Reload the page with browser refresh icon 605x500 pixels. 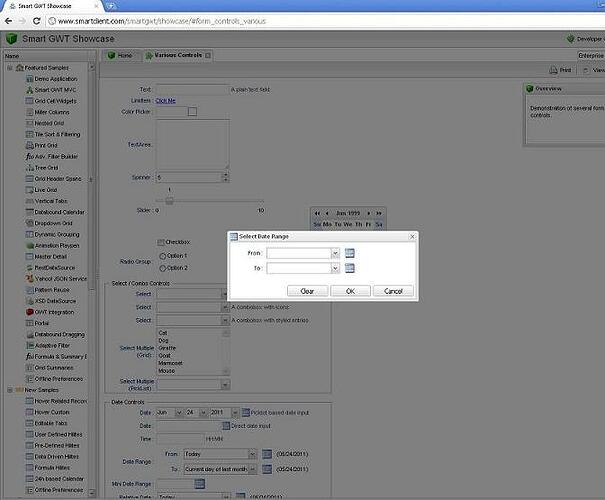(37, 21)
